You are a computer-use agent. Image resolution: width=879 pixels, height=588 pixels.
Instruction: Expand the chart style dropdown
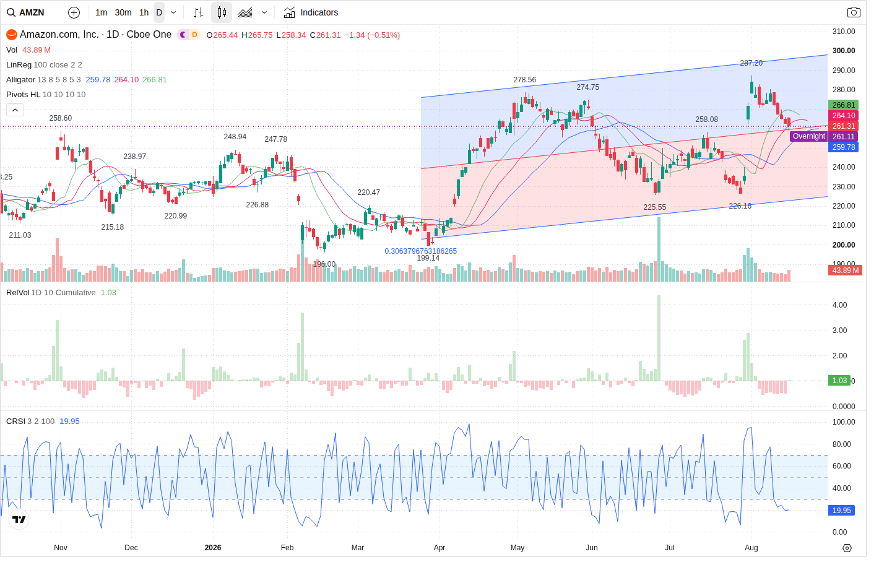264,12
